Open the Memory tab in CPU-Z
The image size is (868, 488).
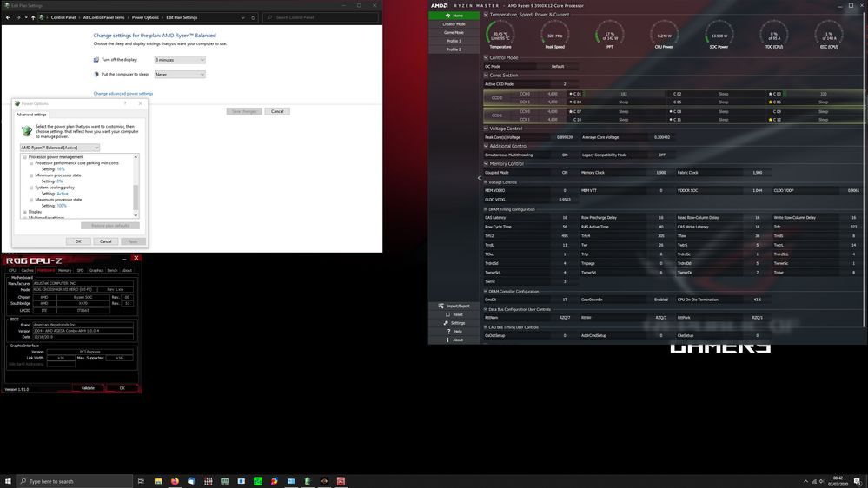click(x=65, y=271)
